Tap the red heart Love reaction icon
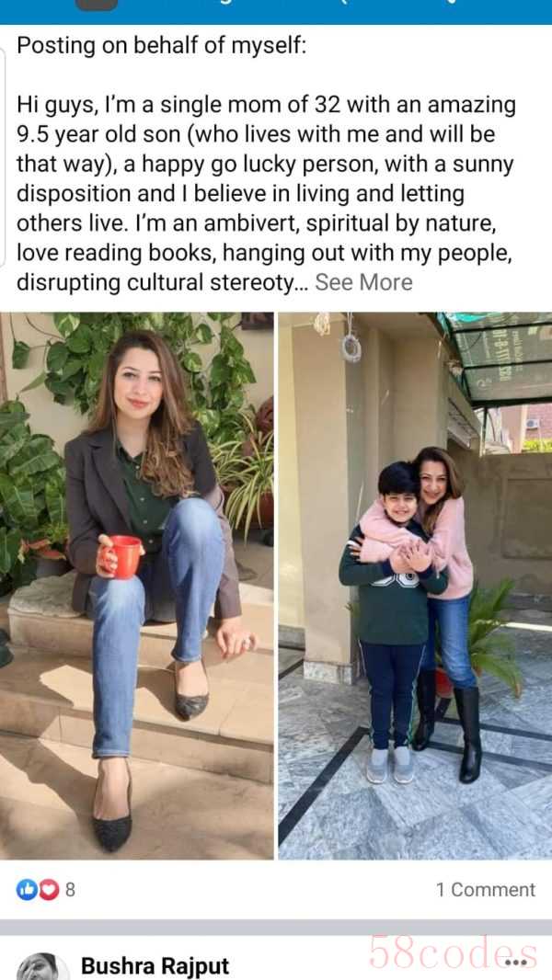The image size is (552, 980). 48,889
